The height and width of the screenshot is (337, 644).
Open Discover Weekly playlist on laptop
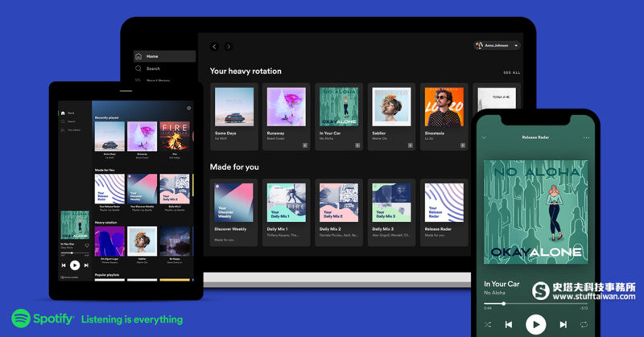point(234,212)
